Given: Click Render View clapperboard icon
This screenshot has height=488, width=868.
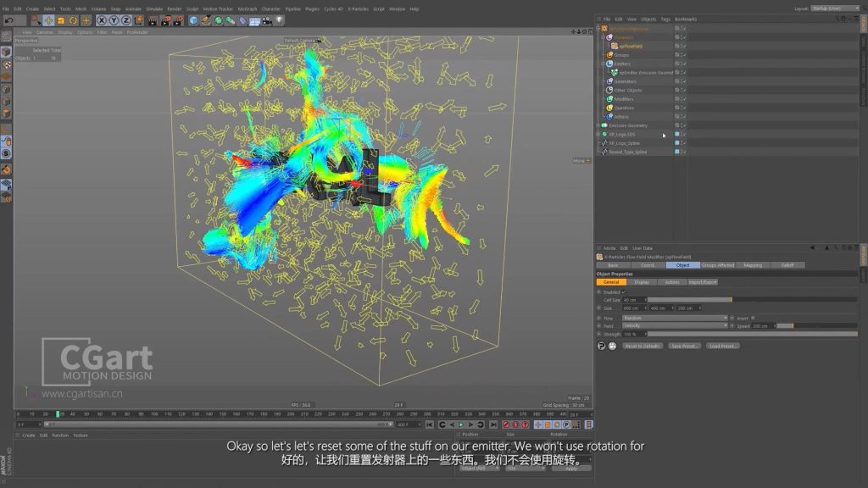Looking at the screenshot, I should 153,20.
